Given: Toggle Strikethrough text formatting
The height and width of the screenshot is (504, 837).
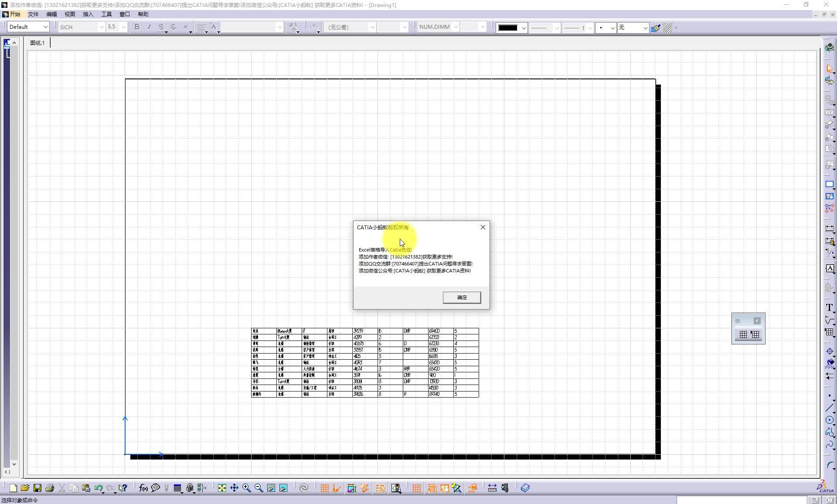Looking at the screenshot, I should pos(174,27).
